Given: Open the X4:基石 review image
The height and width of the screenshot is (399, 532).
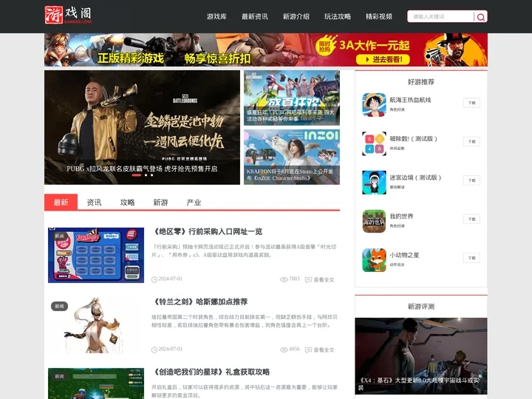Looking at the screenshot, I should click(x=421, y=356).
